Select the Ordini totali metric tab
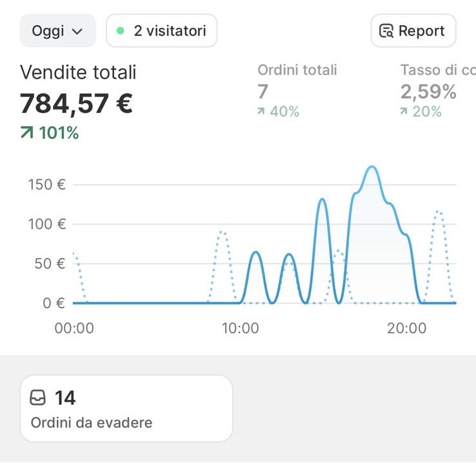This screenshot has height=463, width=476. [x=297, y=70]
